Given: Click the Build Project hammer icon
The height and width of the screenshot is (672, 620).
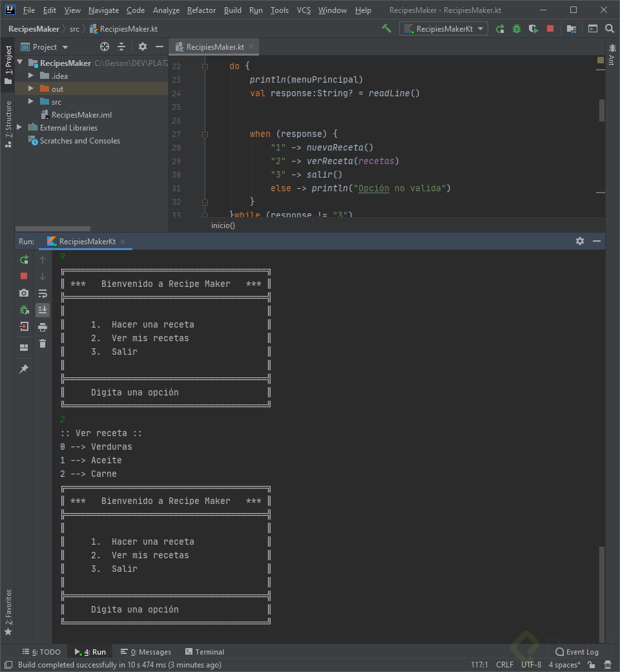Looking at the screenshot, I should pos(386,28).
